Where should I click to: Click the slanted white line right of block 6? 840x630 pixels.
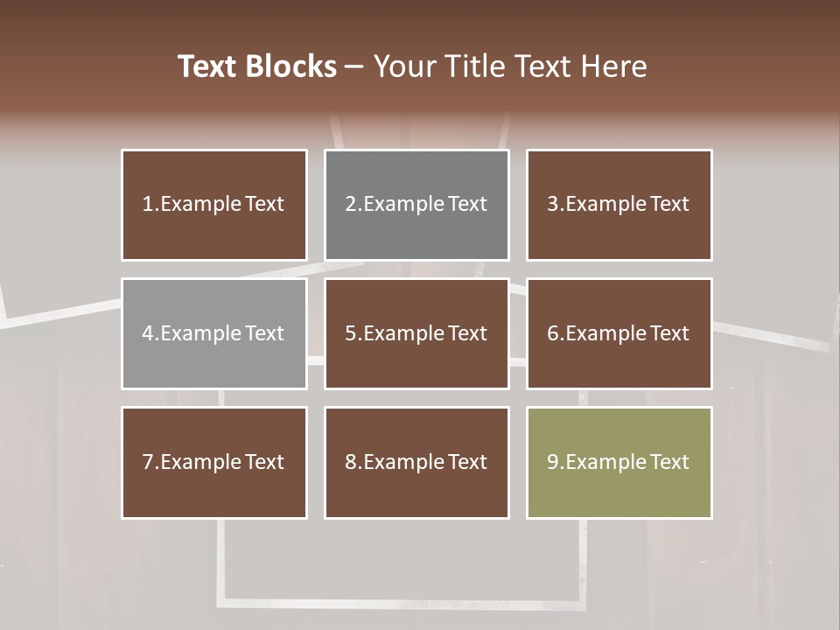(772, 336)
